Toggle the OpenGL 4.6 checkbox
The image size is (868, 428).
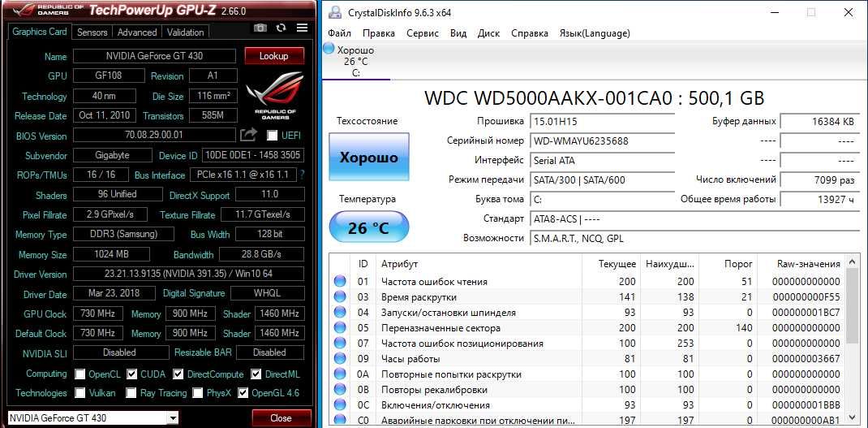point(243,392)
